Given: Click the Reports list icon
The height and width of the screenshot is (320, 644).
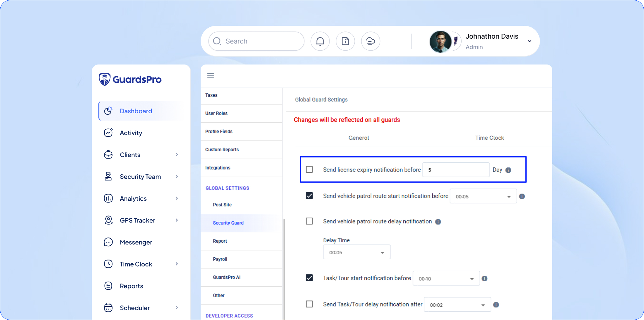Looking at the screenshot, I should click(108, 286).
